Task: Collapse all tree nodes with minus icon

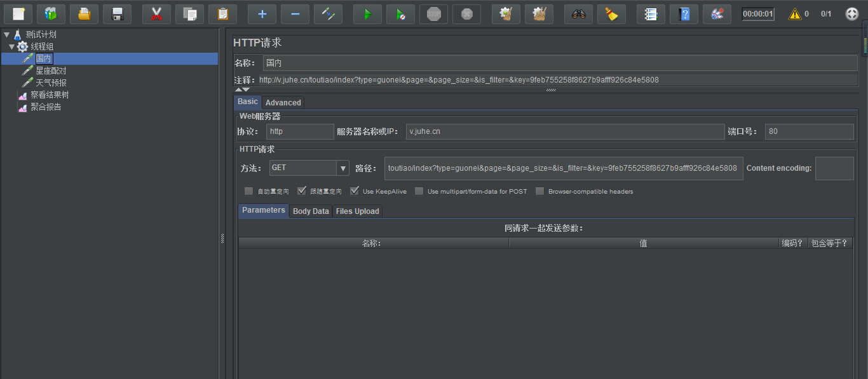Action: [x=295, y=14]
